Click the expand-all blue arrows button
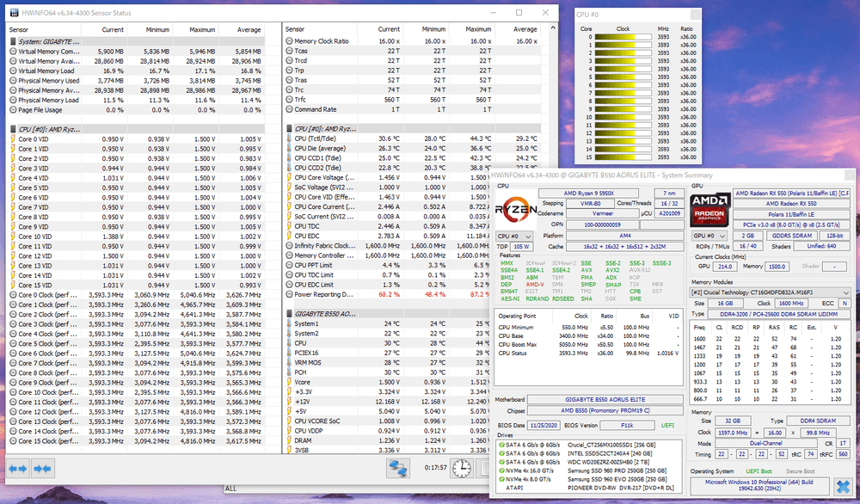The width and height of the screenshot is (860, 504). (x=17, y=469)
